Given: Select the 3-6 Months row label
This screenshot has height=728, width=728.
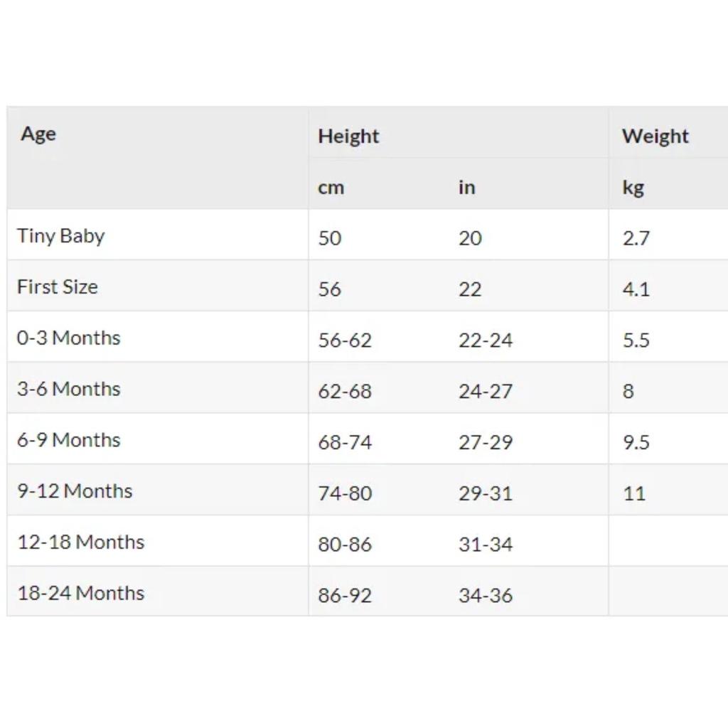Looking at the screenshot, I should point(69,389).
